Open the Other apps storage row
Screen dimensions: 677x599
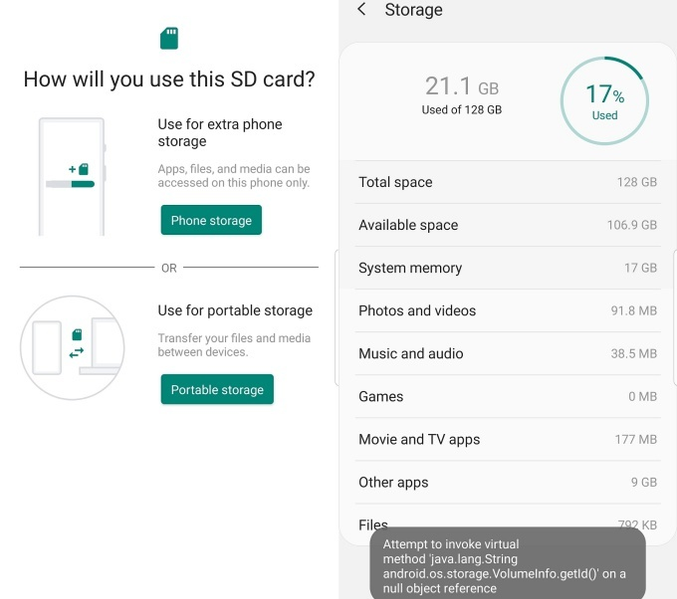507,483
